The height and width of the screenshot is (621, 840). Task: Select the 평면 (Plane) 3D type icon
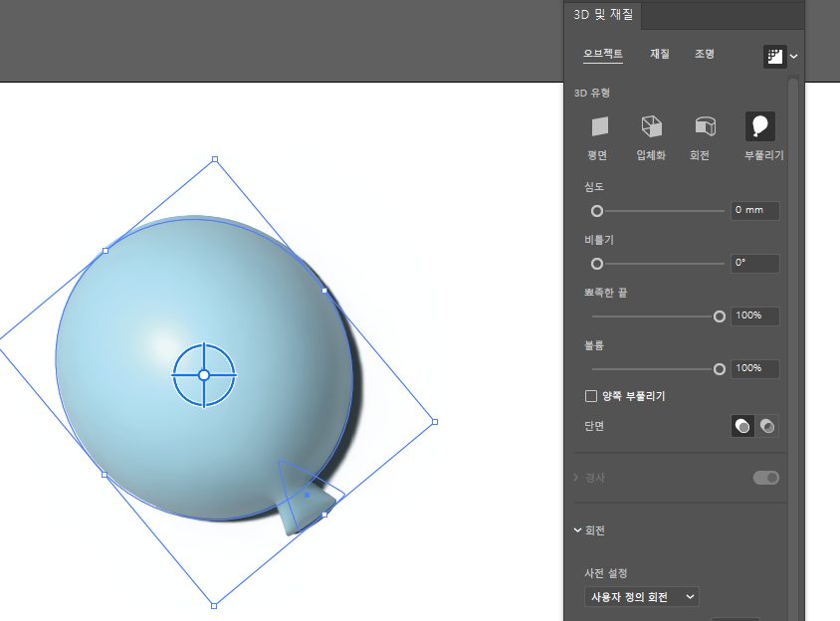pos(600,127)
